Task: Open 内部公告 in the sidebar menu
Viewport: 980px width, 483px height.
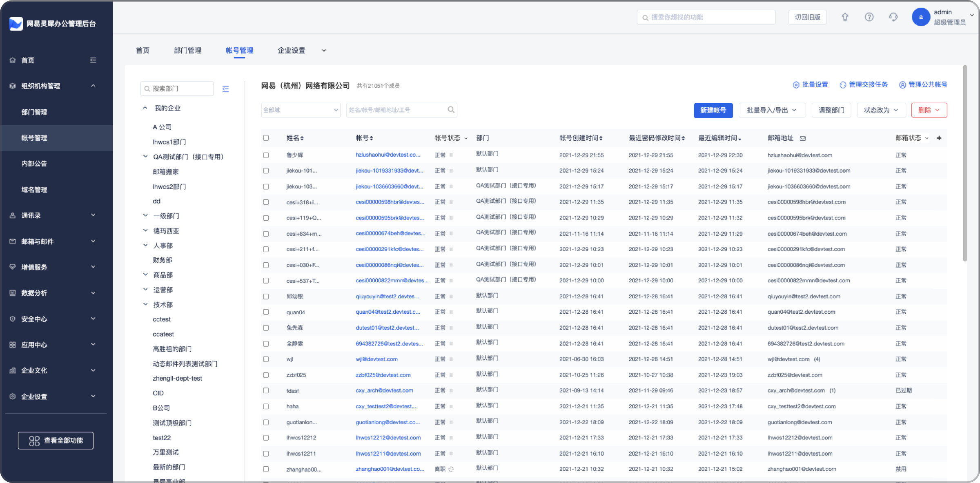Action: pos(34,164)
